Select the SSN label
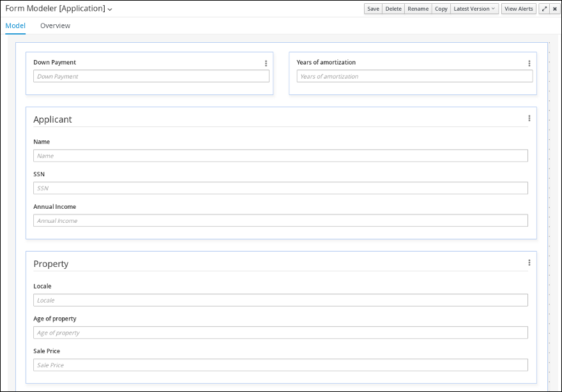 (39, 174)
